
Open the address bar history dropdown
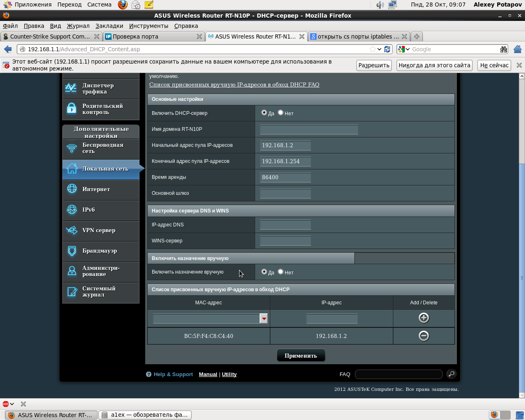coord(379,49)
